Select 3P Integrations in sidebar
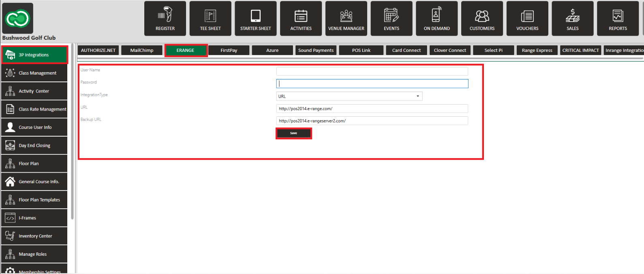The width and height of the screenshot is (644, 274). coord(34,55)
